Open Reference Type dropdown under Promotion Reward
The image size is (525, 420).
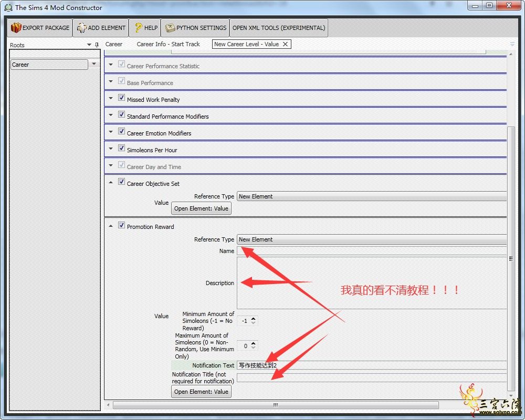372,239
